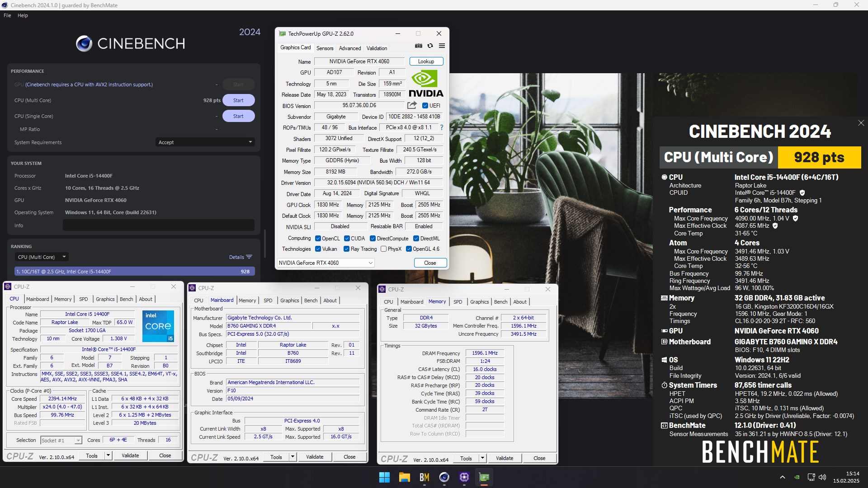
Task: Click Cinebench left panel scrollbar
Action: click(x=264, y=244)
